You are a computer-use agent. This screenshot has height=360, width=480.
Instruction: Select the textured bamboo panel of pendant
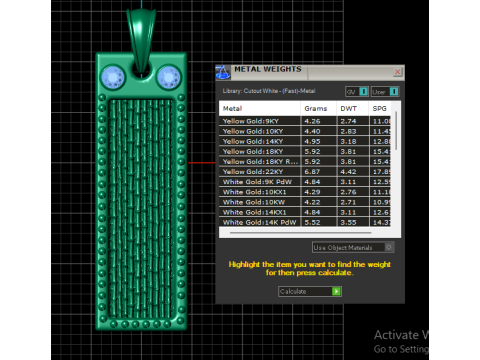tap(141, 208)
